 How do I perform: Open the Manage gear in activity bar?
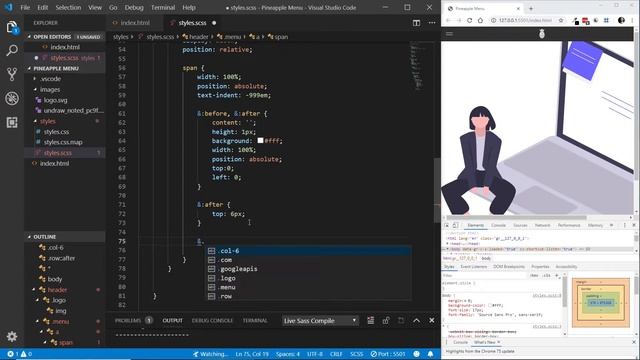pyautogui.click(x=12, y=336)
